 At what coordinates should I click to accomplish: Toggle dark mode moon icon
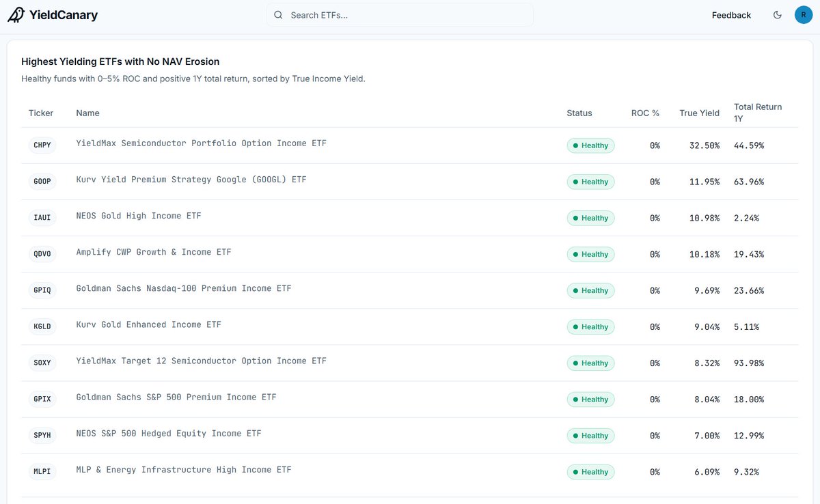777,15
